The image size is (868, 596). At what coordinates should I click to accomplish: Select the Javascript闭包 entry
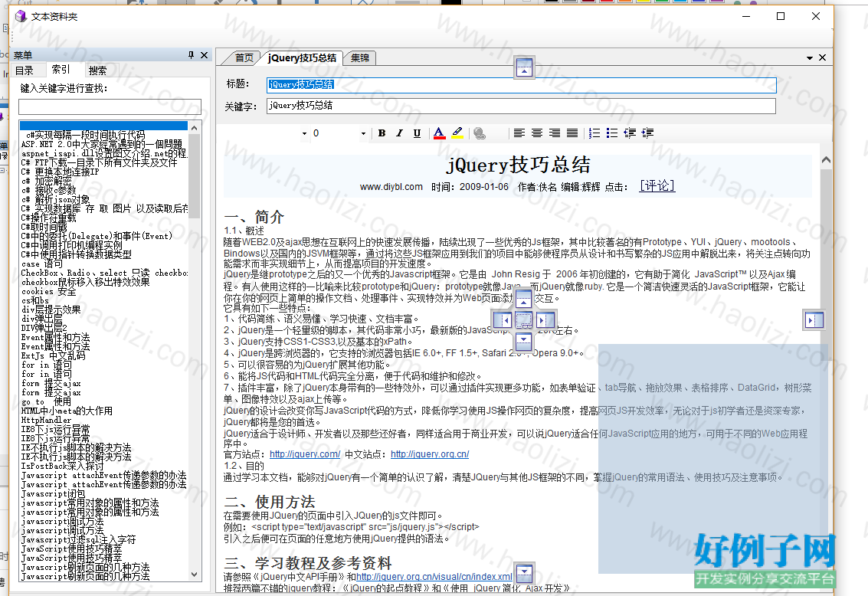(53, 493)
